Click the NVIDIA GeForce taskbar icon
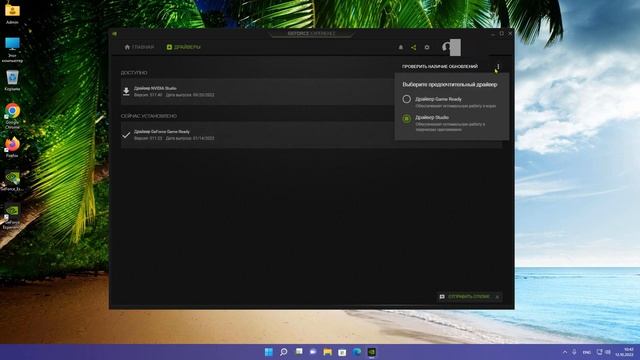The height and width of the screenshot is (360, 640). pyautogui.click(x=371, y=352)
